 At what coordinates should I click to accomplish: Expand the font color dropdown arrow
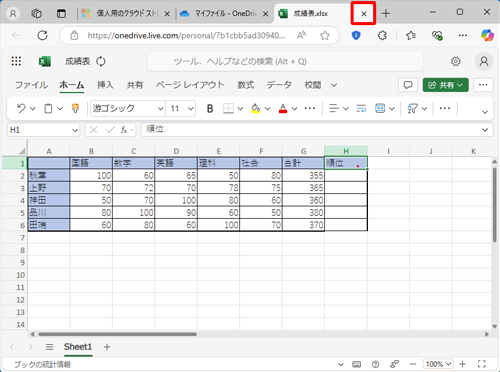[x=294, y=109]
